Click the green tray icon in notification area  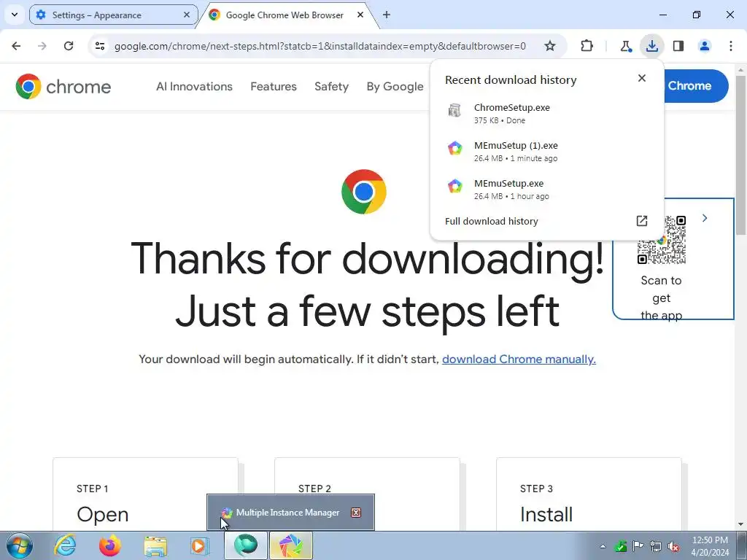[620, 546]
